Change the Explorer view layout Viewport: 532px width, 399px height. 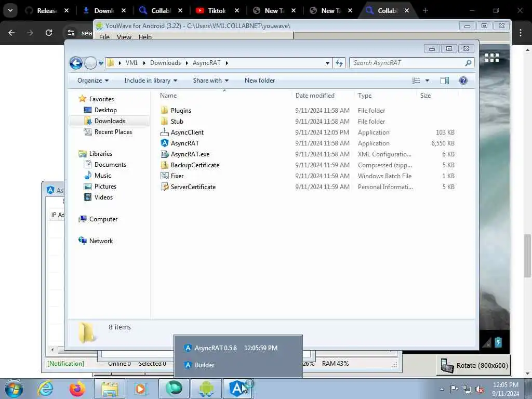pyautogui.click(x=416, y=81)
